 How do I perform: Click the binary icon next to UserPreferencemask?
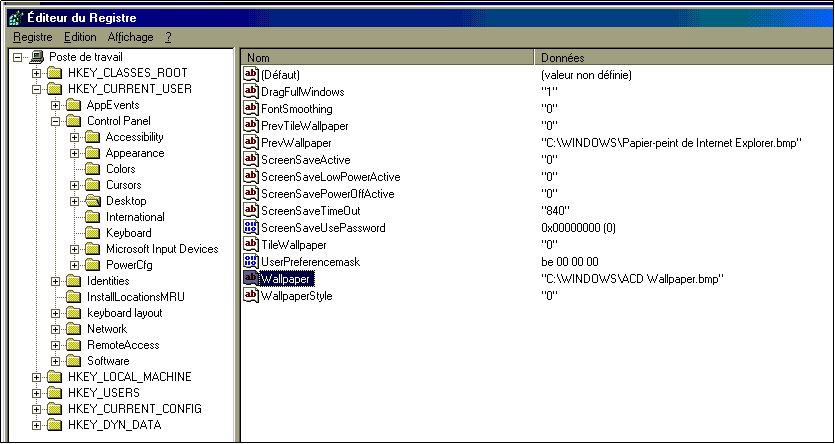click(x=250, y=261)
